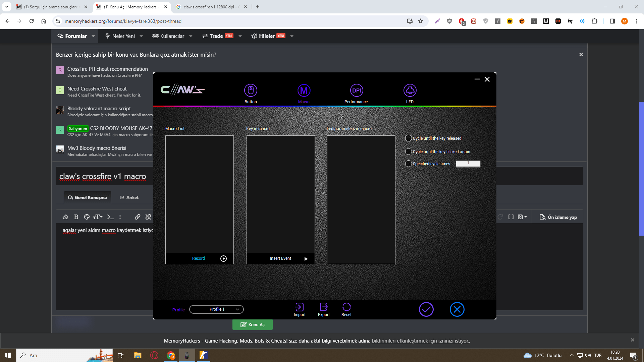Open the text color palette icon
Screen dimensions: 644x362
pyautogui.click(x=87, y=217)
